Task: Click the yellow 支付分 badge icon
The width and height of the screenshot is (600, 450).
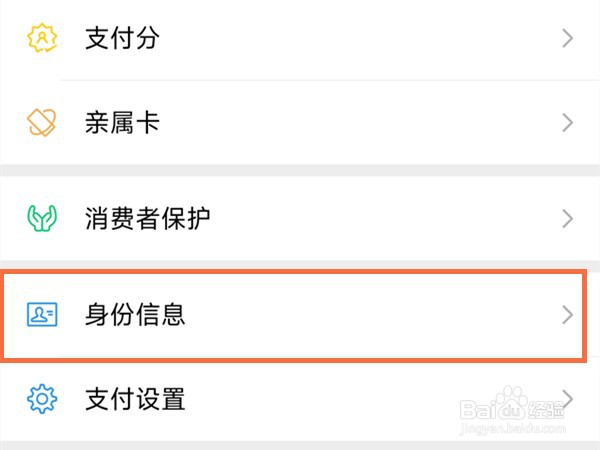Action: point(42,39)
